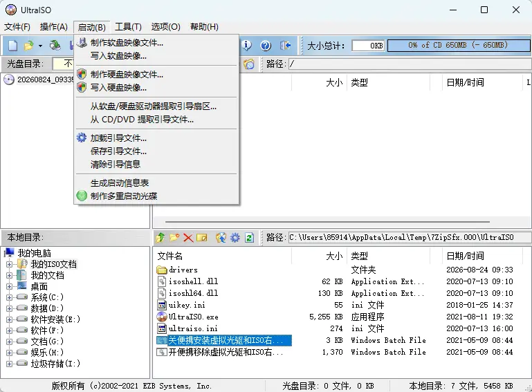Select 清除引导信息 menu entry

[156, 165]
